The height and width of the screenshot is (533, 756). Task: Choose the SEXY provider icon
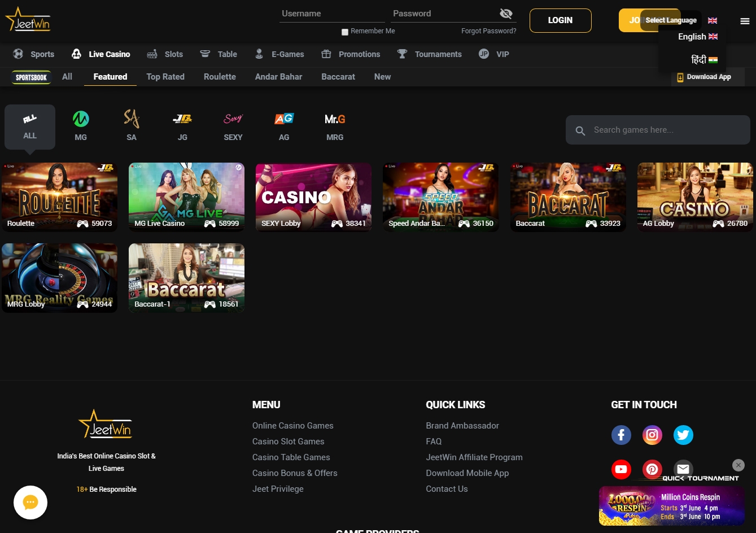[233, 119]
